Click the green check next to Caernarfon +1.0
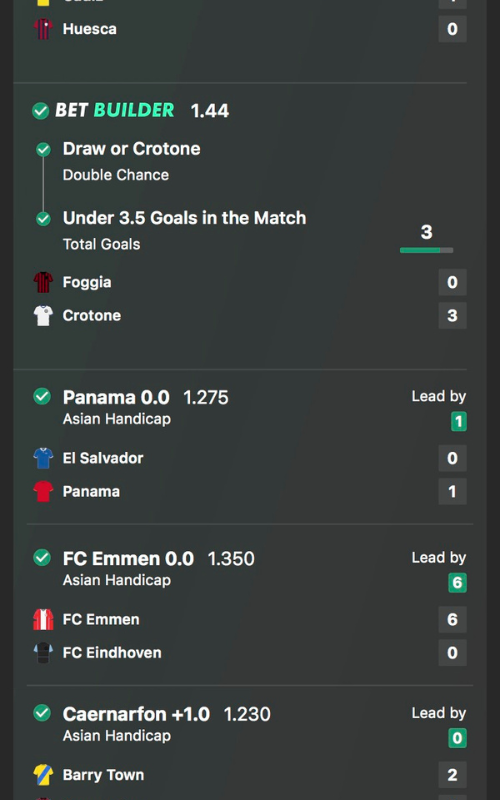Screen dimensions: 500x800 point(42,713)
